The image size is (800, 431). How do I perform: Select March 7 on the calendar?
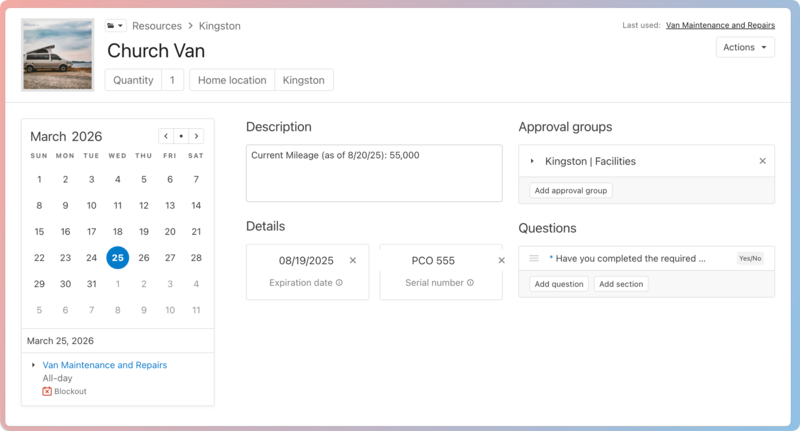click(196, 180)
